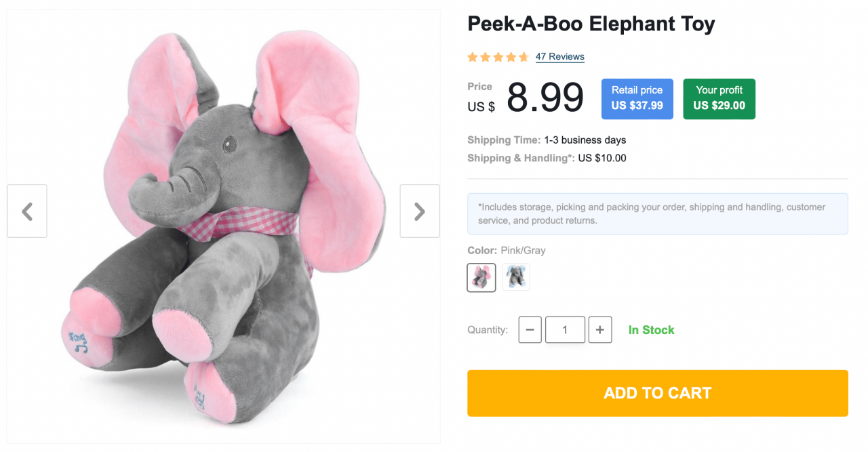Click the second star in the rating

[484, 57]
